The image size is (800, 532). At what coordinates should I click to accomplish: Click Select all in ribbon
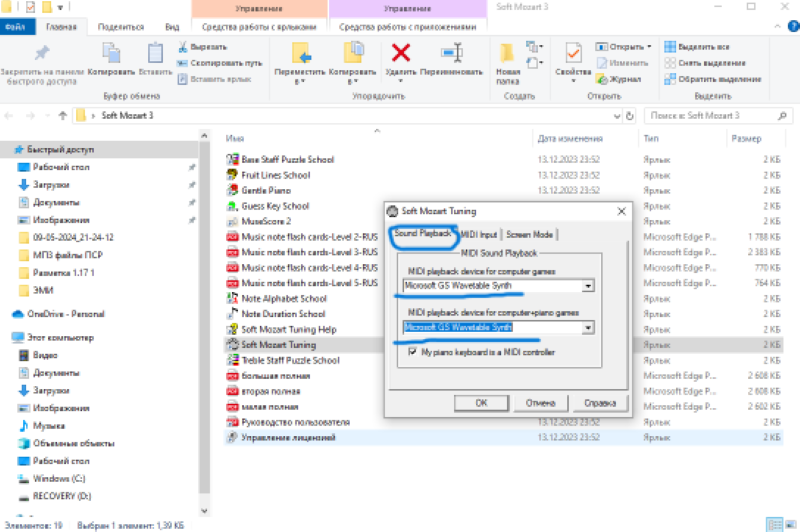tap(697, 47)
